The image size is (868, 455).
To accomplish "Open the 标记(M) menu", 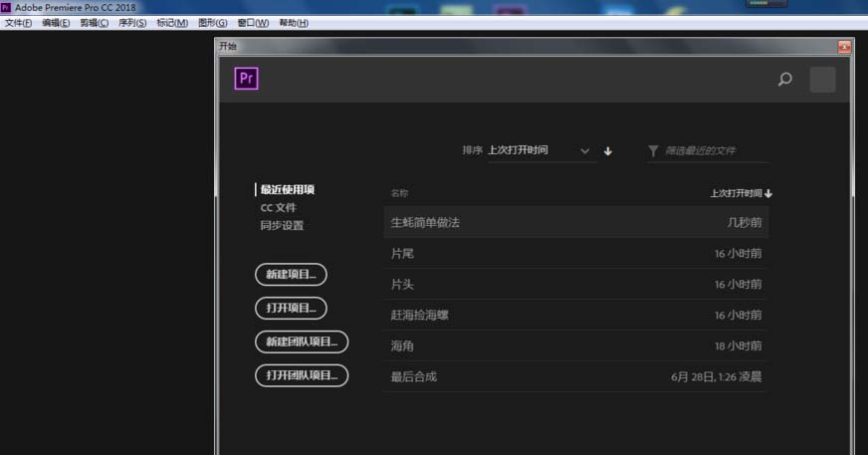I will click(x=172, y=23).
